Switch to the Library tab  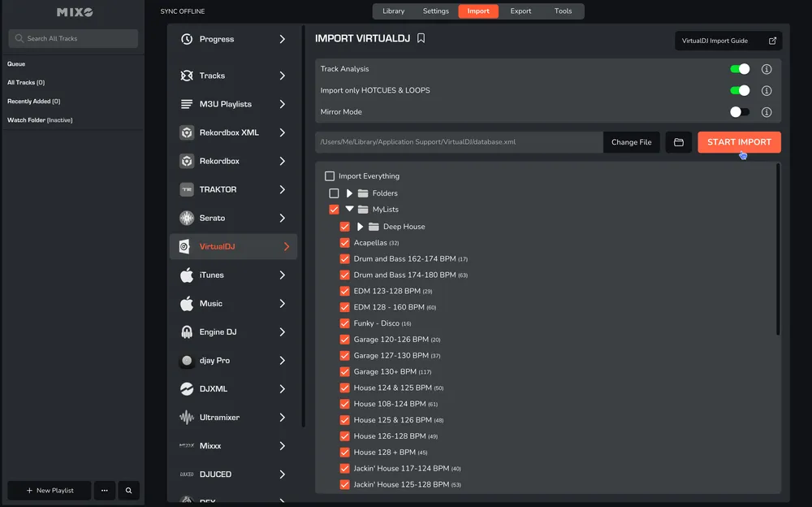394,11
